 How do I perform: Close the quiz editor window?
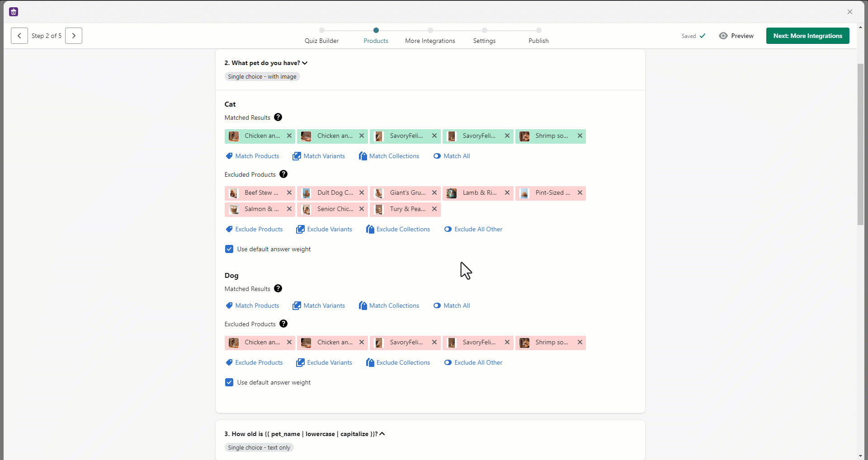pos(850,12)
